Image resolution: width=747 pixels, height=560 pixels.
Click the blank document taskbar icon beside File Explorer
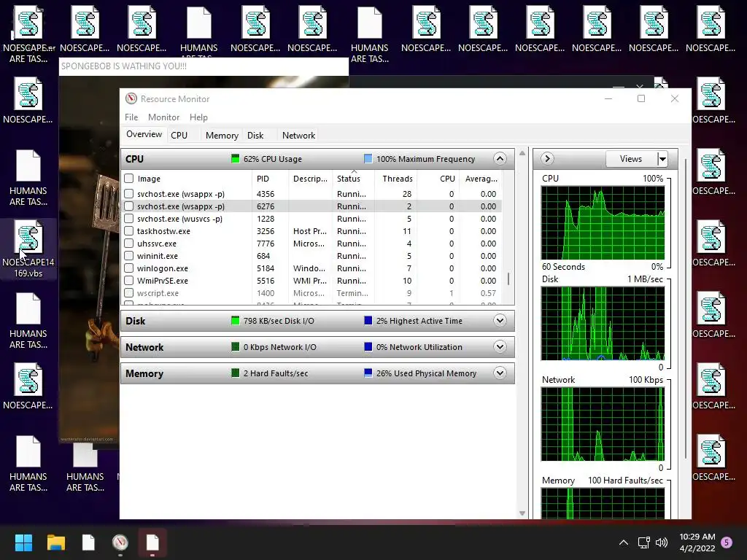(x=88, y=542)
